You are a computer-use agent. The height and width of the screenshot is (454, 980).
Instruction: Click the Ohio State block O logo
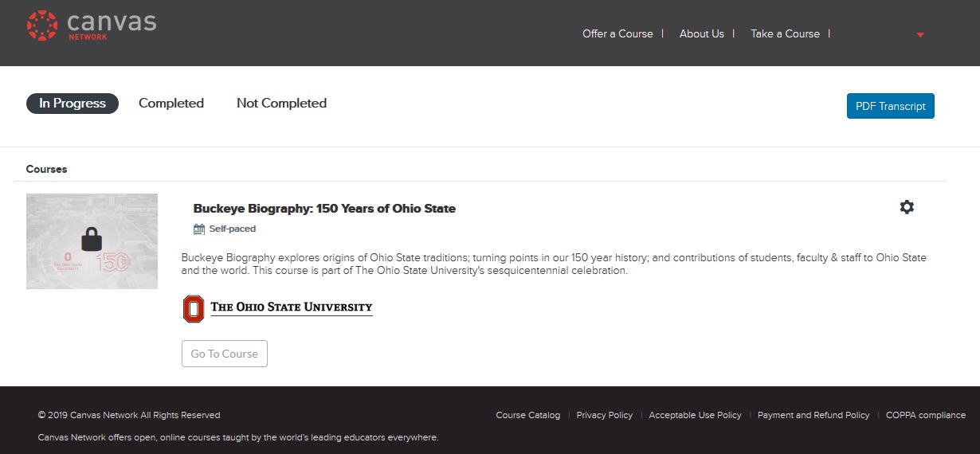tap(193, 309)
